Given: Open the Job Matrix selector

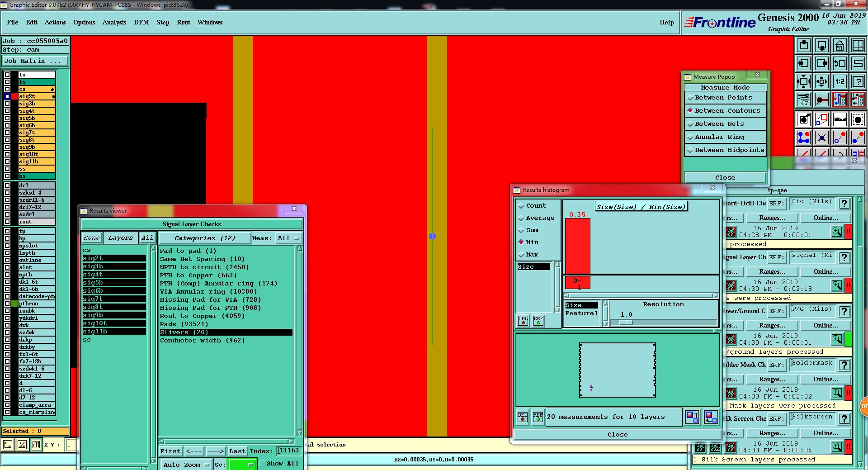Looking at the screenshot, I should 36,61.
